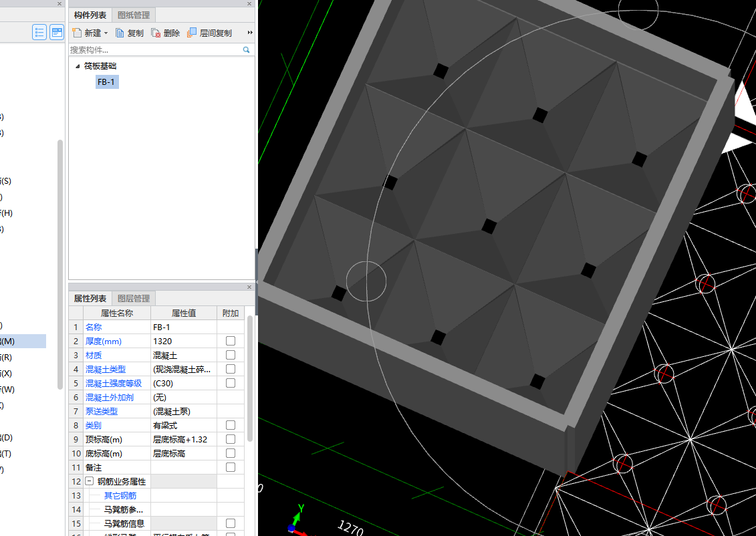Viewport: 756px width, 536px height.
Task: Switch to the 构件列表 tab
Action: (x=90, y=15)
